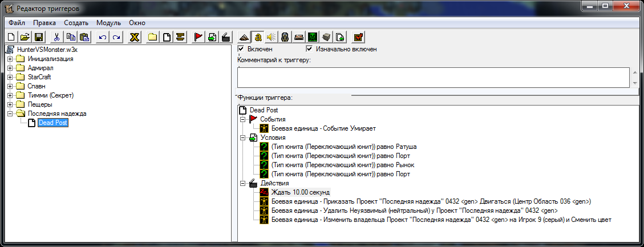Click the New Action clapperboard icon

click(x=225, y=38)
